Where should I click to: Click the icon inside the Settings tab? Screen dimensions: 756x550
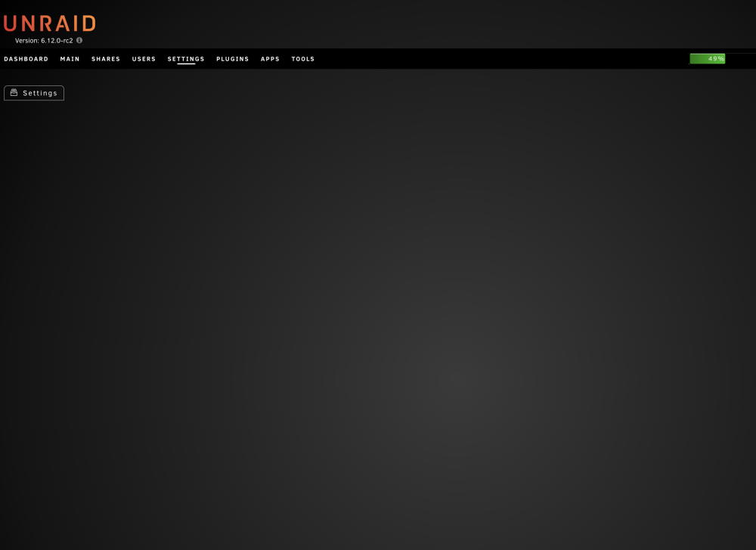[14, 92]
